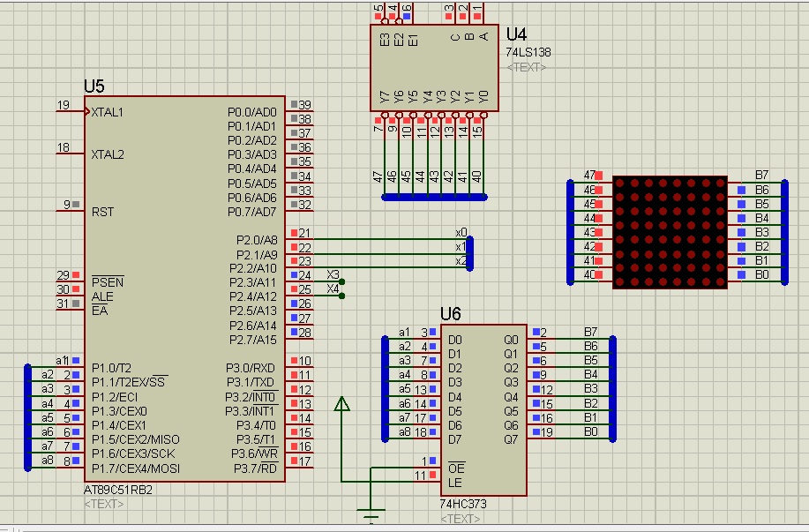Click the X4 wire label
Screen dimensions: 809x532
coord(333,289)
